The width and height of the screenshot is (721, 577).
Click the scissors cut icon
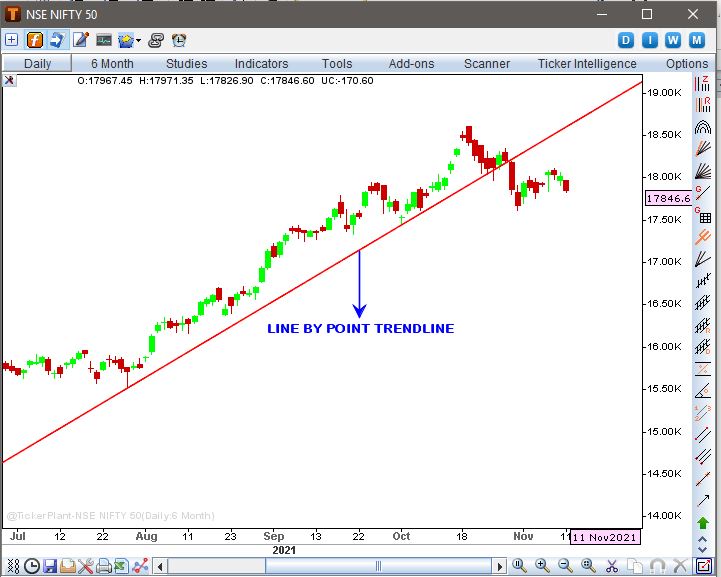pos(612,566)
